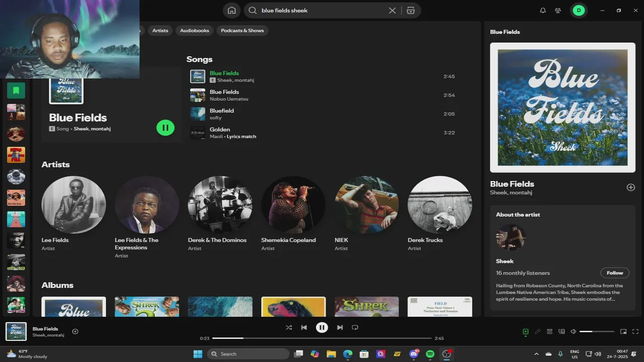Open the Browse icon beside the search bar

[411, 10]
